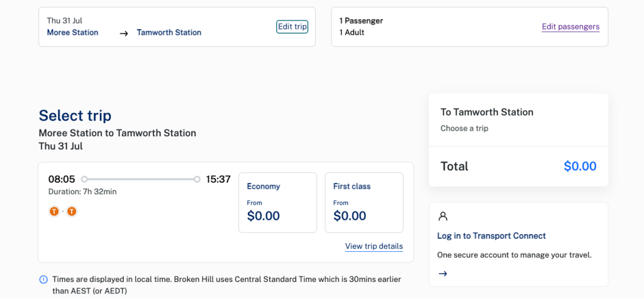Click the departure stop circle on timeline
This screenshot has width=644, height=299.
tap(84, 179)
